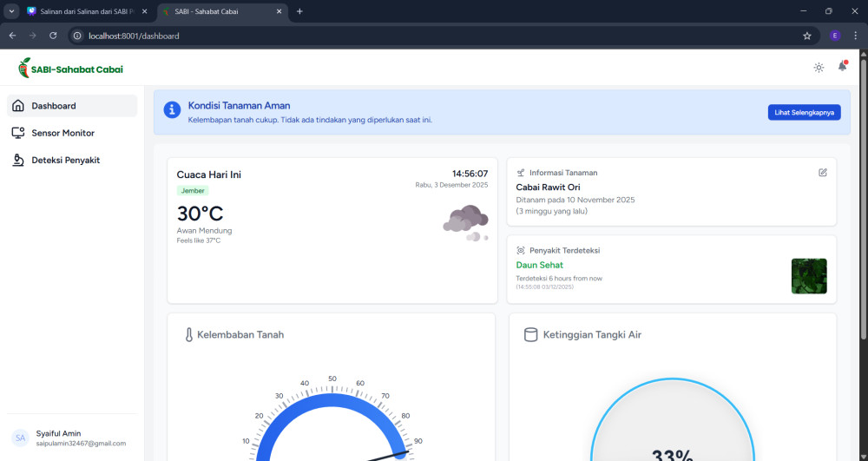This screenshot has height=461, width=868.
Task: Click the SA user avatar
Action: [20, 438]
